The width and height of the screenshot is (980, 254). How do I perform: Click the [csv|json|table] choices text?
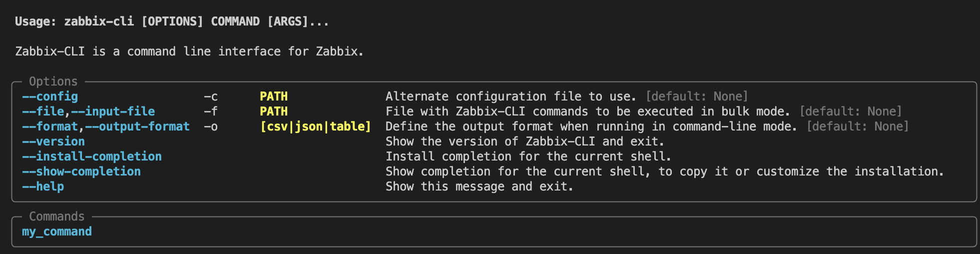click(x=315, y=126)
